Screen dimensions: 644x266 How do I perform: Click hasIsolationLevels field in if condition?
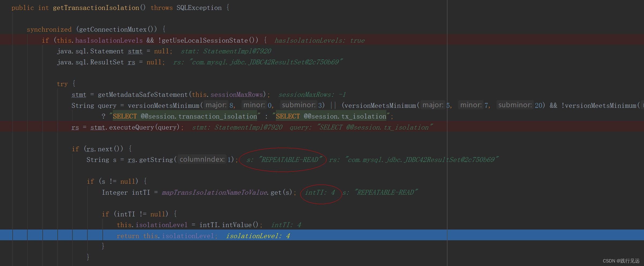pos(109,40)
